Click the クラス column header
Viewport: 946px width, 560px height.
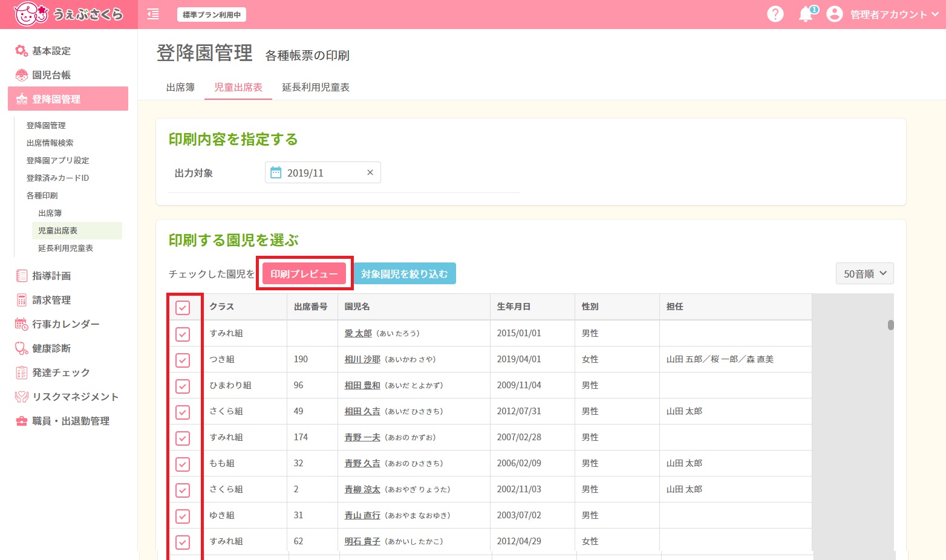pyautogui.click(x=245, y=307)
